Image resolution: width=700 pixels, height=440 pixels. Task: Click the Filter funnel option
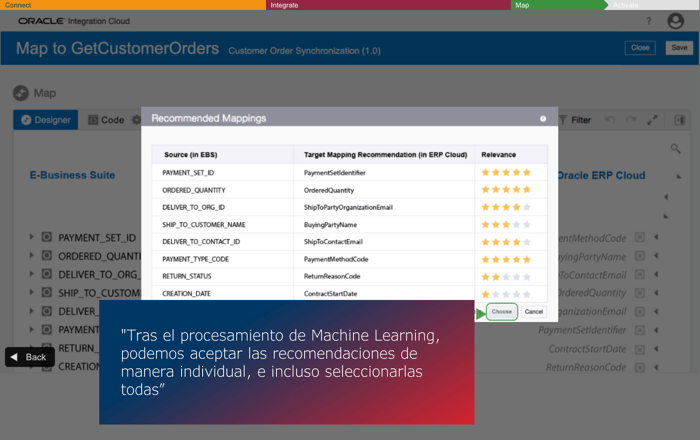click(575, 120)
